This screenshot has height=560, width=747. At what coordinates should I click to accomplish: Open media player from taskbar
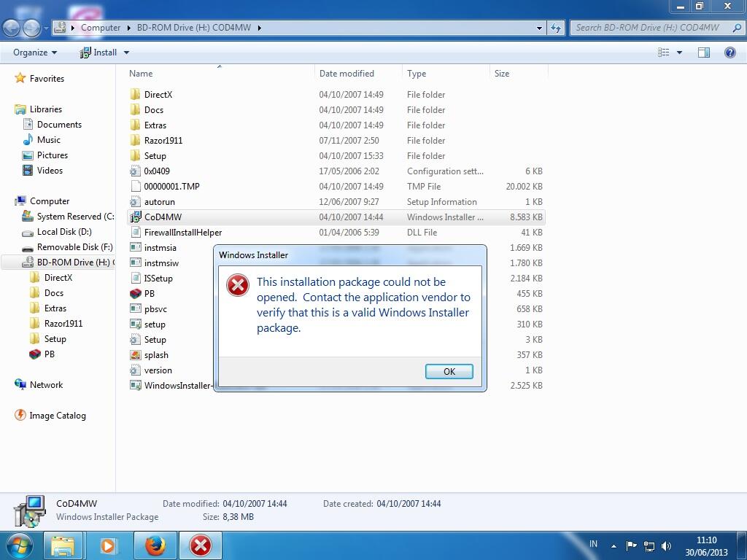pos(108,545)
